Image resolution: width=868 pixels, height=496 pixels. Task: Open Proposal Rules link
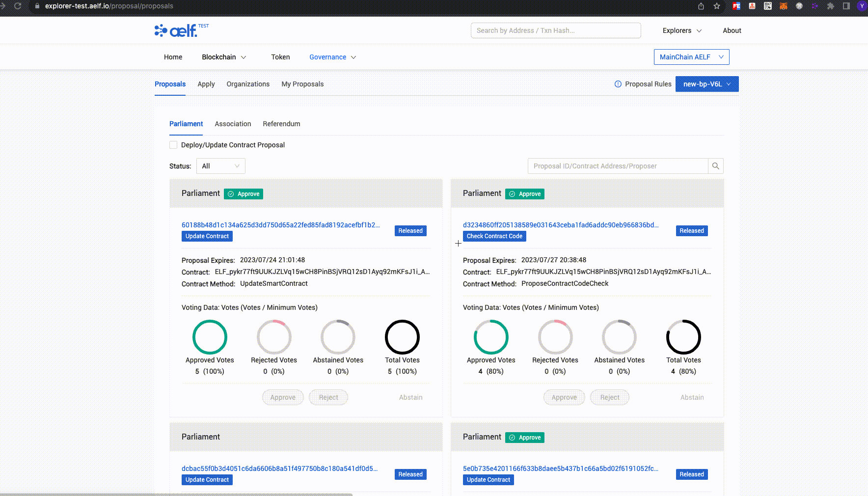(648, 84)
